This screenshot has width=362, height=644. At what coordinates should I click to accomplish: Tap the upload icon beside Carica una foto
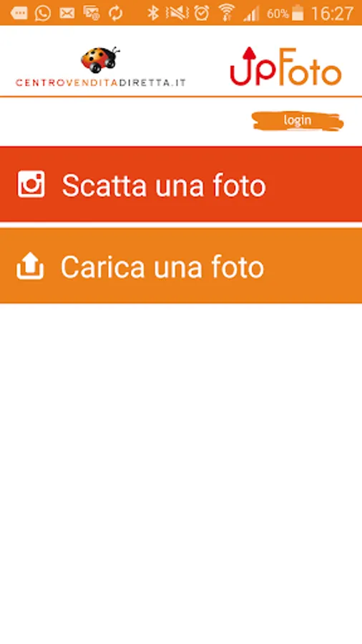coord(30,266)
